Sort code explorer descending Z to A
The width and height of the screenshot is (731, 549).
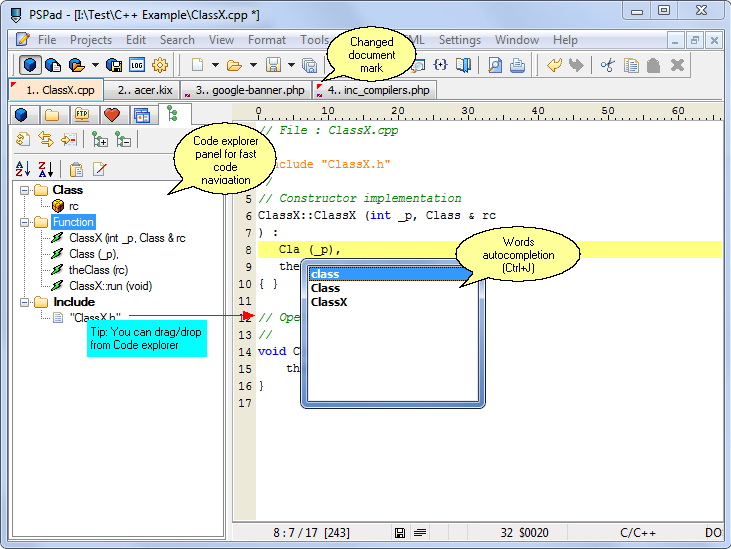47,168
